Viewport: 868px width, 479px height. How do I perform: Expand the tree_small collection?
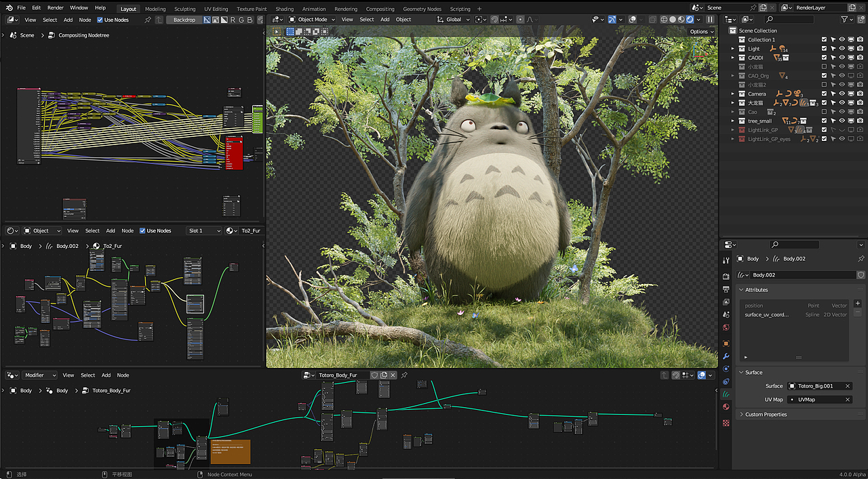coord(733,121)
